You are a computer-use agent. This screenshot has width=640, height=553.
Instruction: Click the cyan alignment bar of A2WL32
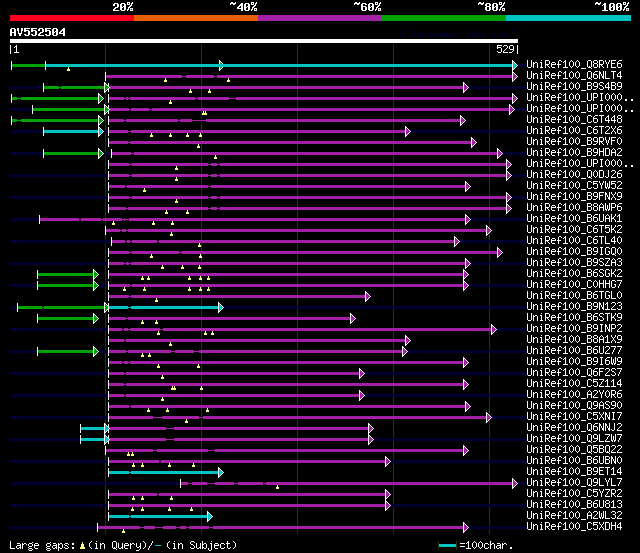click(158, 517)
